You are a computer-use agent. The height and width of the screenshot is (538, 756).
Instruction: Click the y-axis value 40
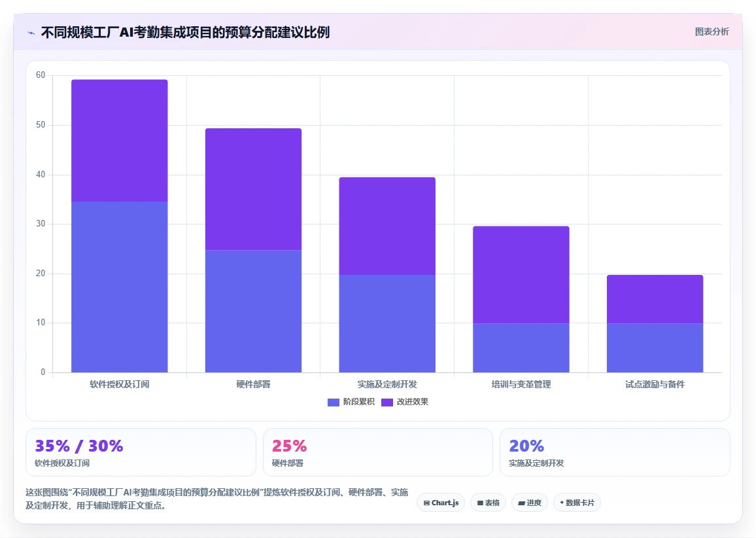tap(41, 175)
